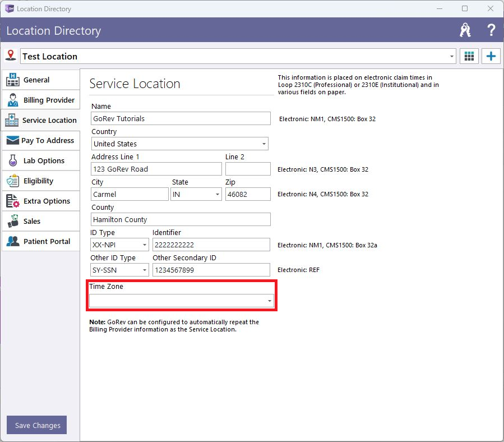Click the Service Location heading text
Screen dimensions: 504x442
click(x=135, y=84)
